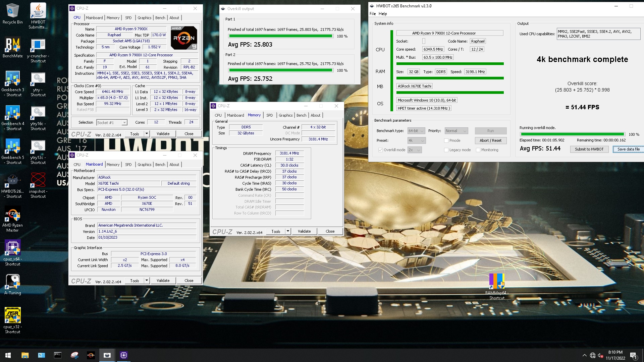Image resolution: width=644 pixels, height=362 pixels.
Task: Open command prompt taskbar icon
Action: tap(58, 355)
